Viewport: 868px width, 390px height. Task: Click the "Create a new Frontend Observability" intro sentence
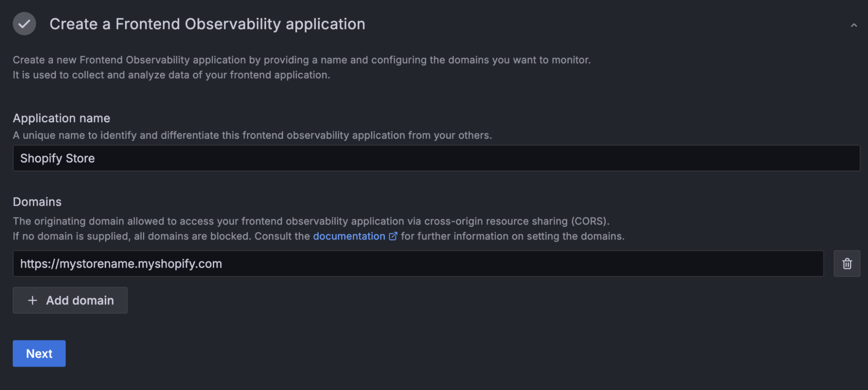coord(301,60)
